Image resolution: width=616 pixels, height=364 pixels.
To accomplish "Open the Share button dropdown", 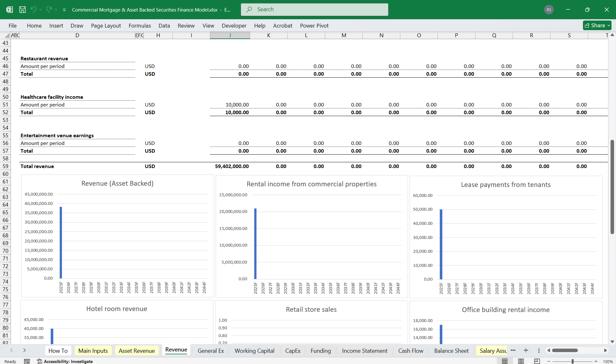I will [609, 25].
